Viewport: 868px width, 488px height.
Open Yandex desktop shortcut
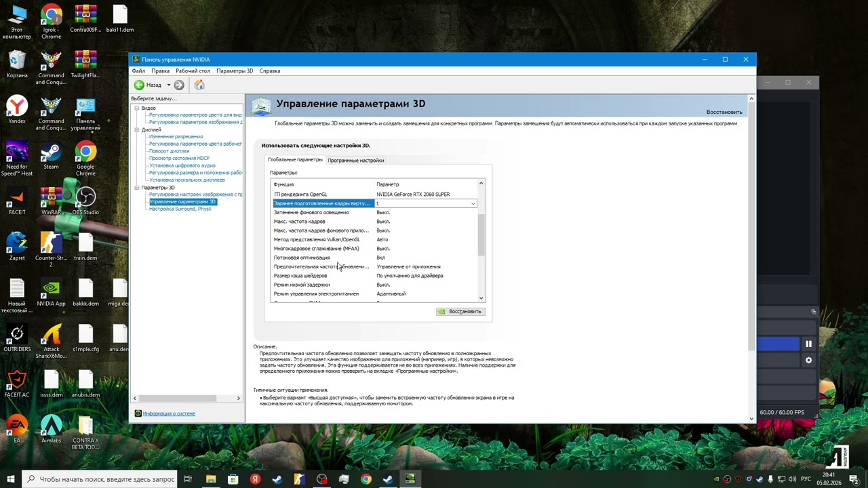[x=16, y=110]
